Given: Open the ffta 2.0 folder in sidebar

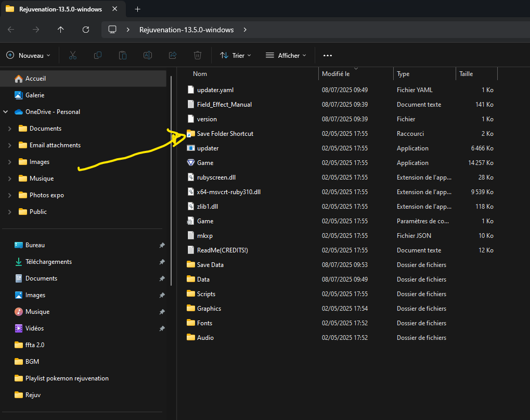Looking at the screenshot, I should pos(35,345).
